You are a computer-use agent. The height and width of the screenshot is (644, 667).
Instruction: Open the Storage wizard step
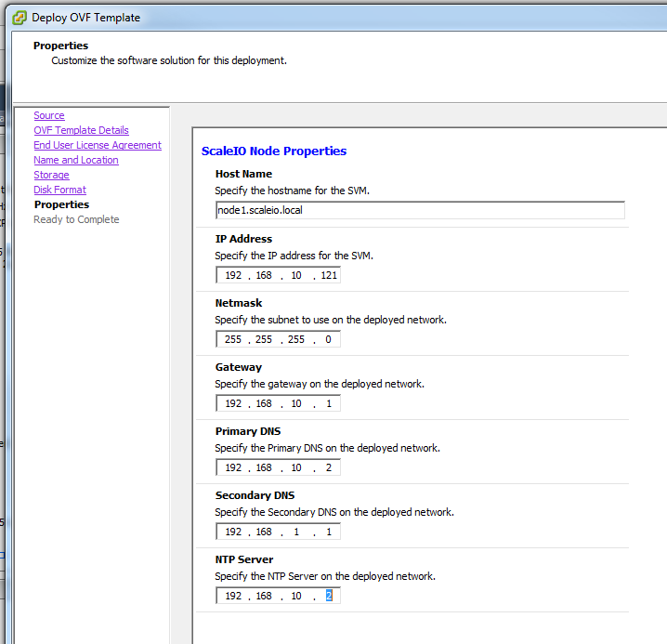tap(51, 175)
